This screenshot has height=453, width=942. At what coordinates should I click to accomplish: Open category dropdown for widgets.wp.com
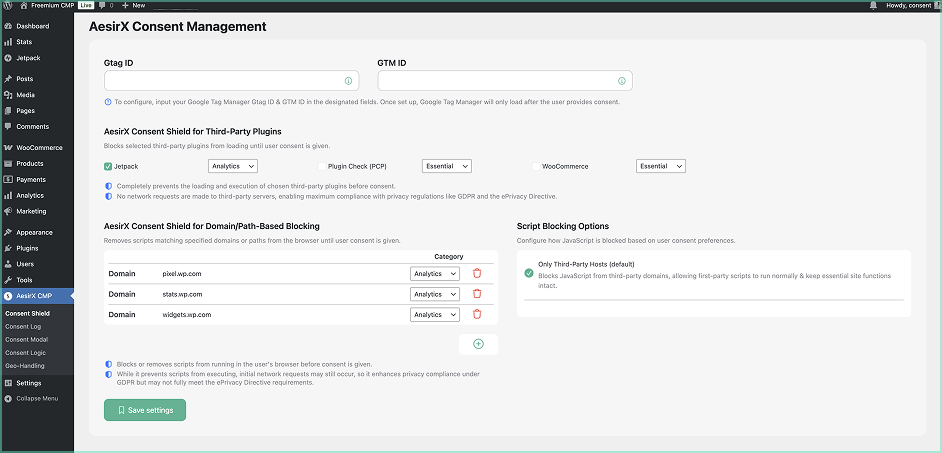click(435, 315)
